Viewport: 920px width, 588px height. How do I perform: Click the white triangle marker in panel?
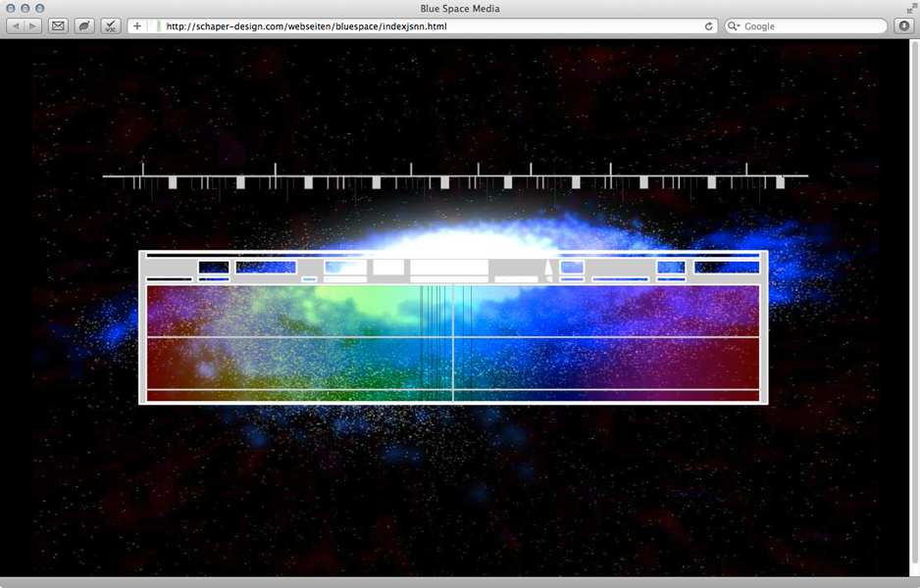pyautogui.click(x=548, y=268)
